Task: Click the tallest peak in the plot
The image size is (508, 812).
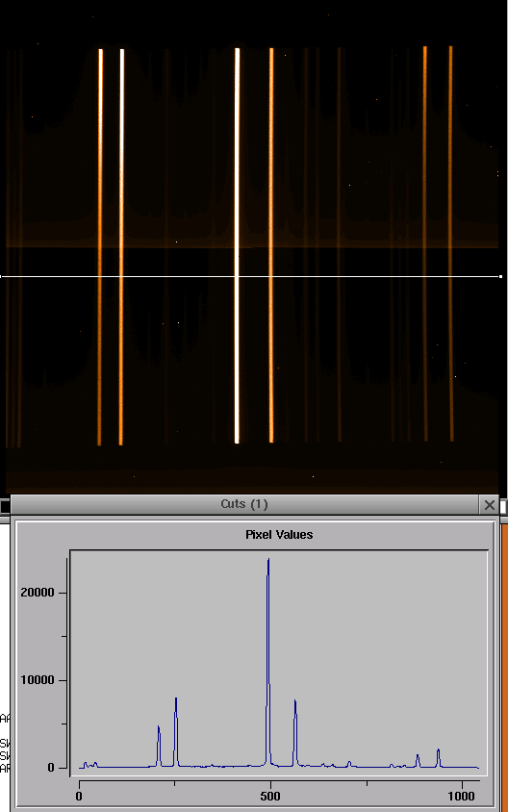Action: click(268, 560)
